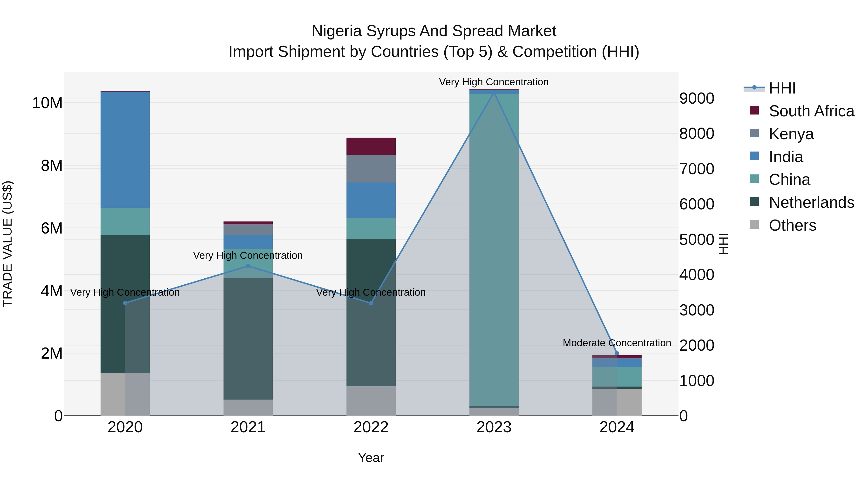This screenshot has width=868, height=488.
Task: Toggle Others series in legend
Action: pyautogui.click(x=783, y=225)
